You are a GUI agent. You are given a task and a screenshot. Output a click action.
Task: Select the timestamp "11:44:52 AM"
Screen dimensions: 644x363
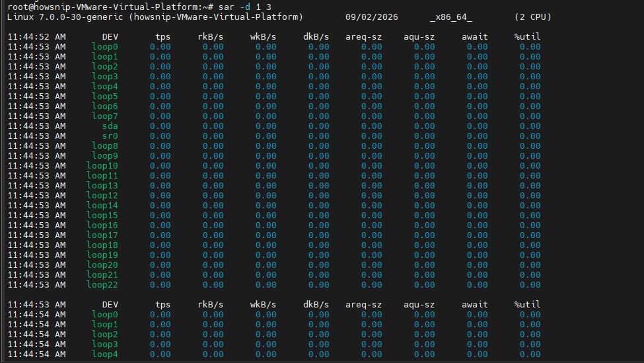36,36
